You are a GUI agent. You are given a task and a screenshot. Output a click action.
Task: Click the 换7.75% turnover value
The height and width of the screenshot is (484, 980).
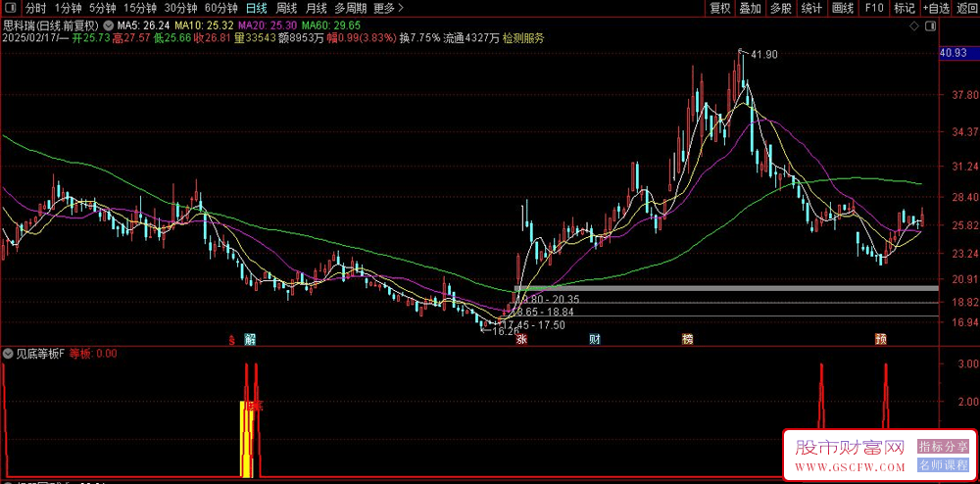click(420, 38)
